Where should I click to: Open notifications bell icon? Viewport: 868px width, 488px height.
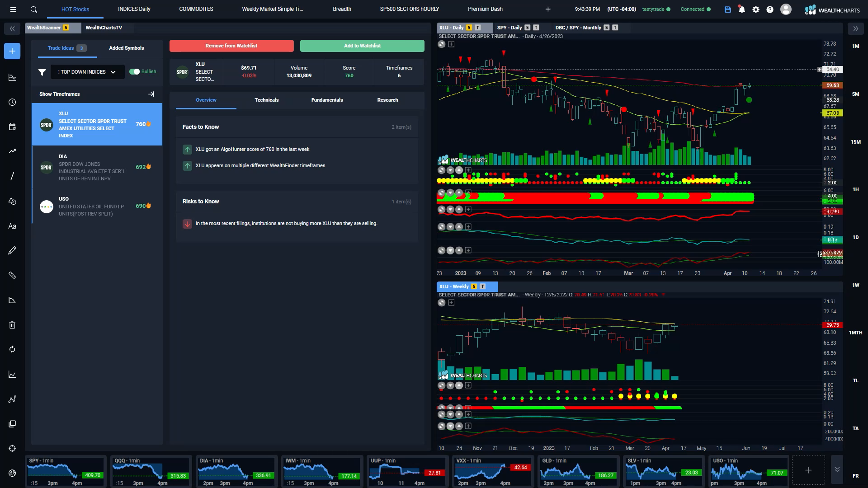point(741,9)
